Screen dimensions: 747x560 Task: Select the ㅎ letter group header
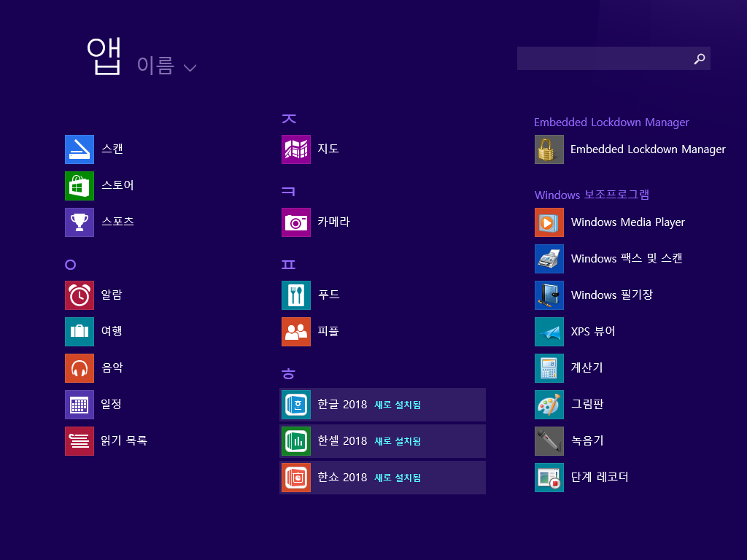[288, 374]
